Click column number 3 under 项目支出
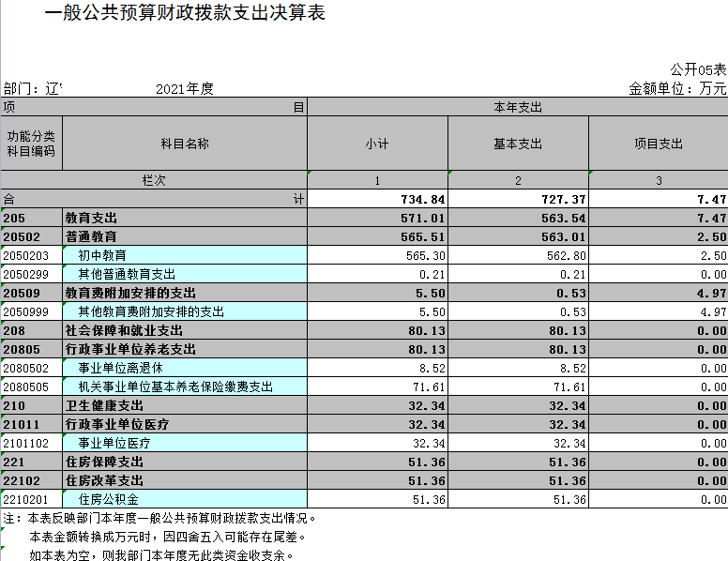 click(x=659, y=180)
